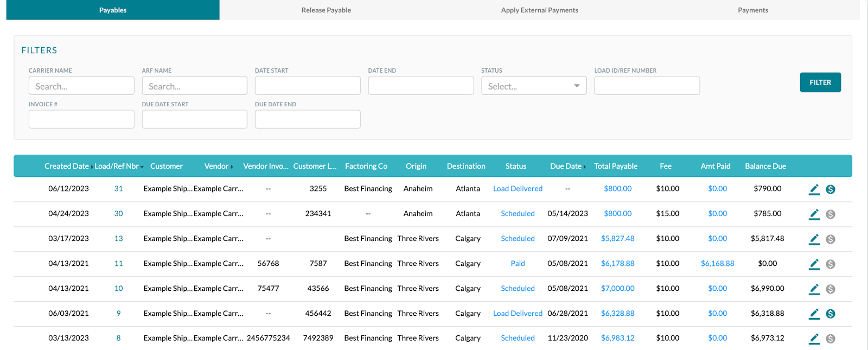
Task: Open $6,168.88 amount paid link
Action: point(717,264)
